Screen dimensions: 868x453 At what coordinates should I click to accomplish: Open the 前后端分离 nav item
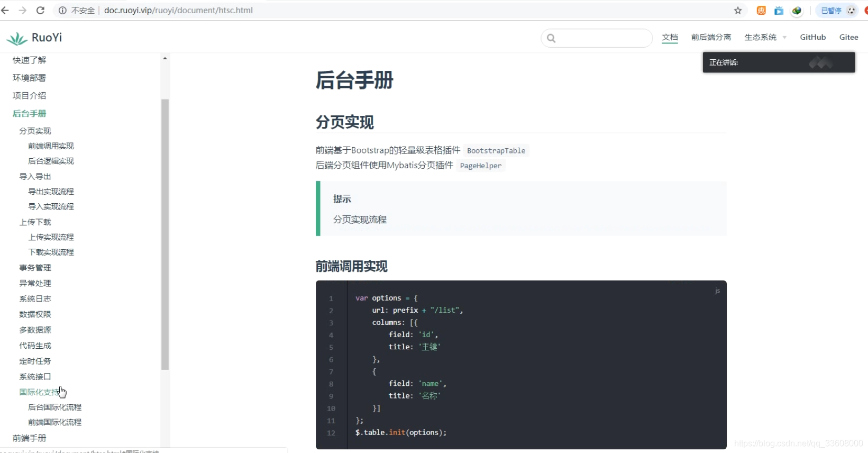(711, 37)
